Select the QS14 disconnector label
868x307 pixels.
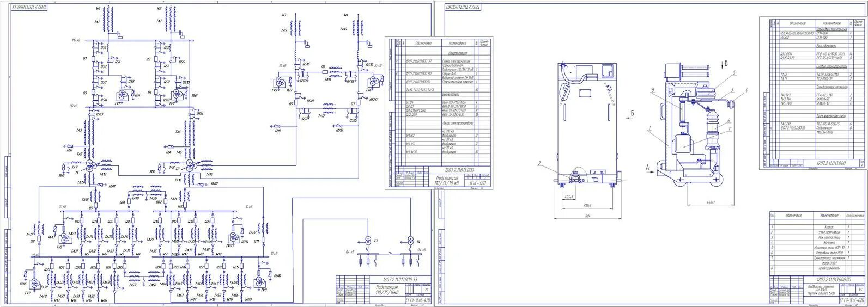200,113
